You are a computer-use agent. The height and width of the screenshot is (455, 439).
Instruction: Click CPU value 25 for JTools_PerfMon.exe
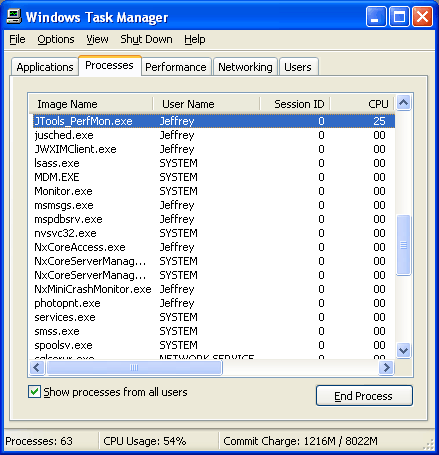click(379, 121)
